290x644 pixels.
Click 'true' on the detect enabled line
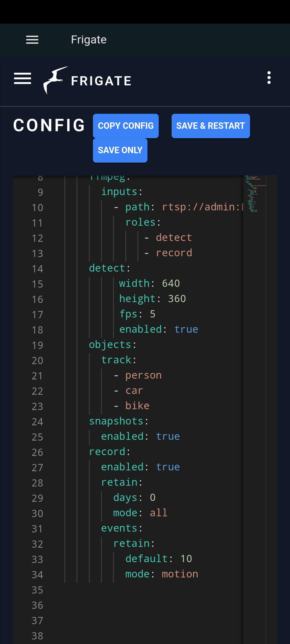pyautogui.click(x=186, y=329)
